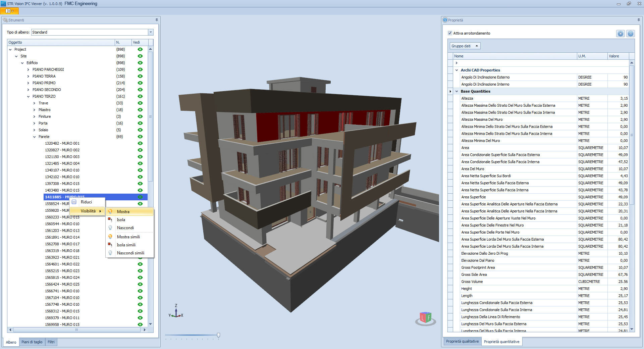Click the properties scrollbar up arrow

pyautogui.click(x=632, y=63)
